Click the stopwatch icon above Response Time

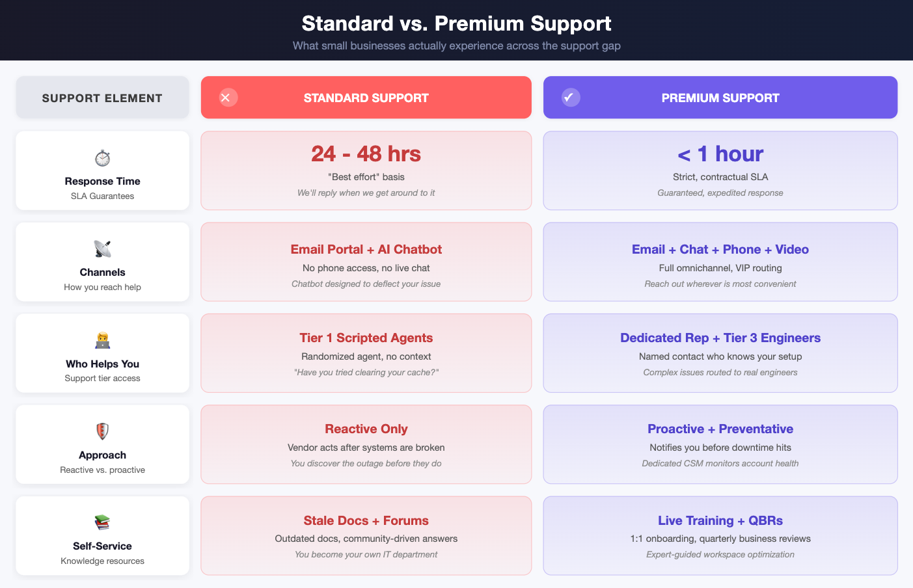click(x=102, y=158)
